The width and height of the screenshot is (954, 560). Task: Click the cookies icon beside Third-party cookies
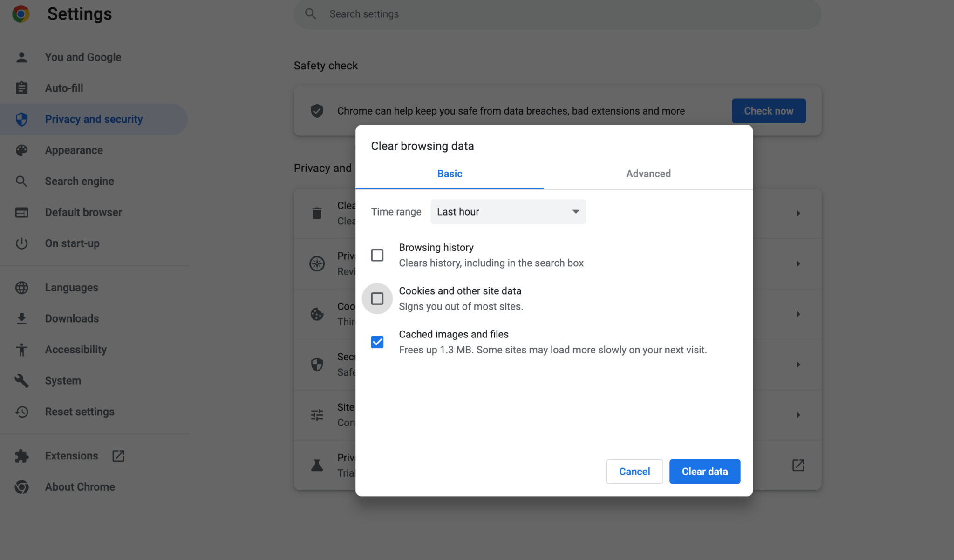317,314
